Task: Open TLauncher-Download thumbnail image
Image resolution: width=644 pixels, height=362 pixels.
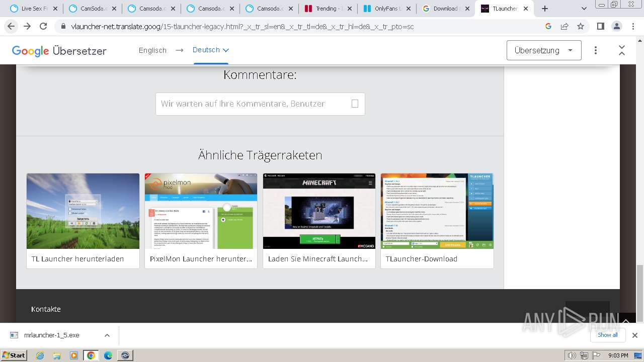Action: 437,211
